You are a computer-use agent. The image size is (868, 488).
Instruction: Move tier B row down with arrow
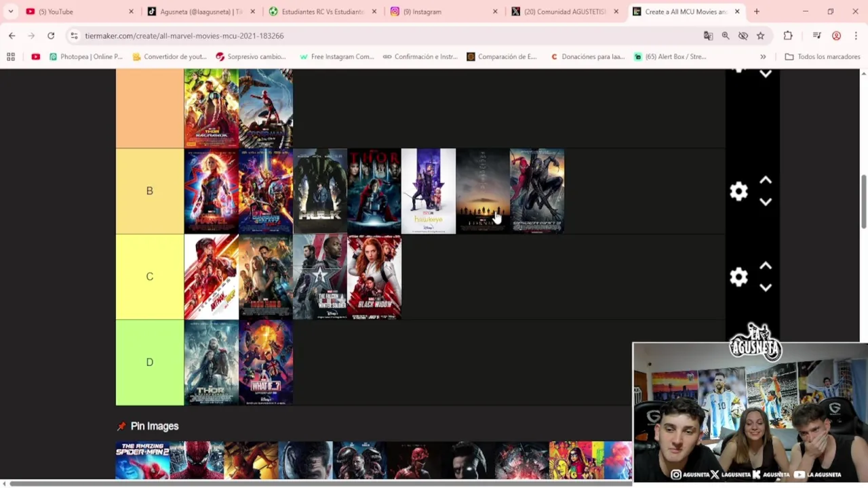click(x=766, y=202)
